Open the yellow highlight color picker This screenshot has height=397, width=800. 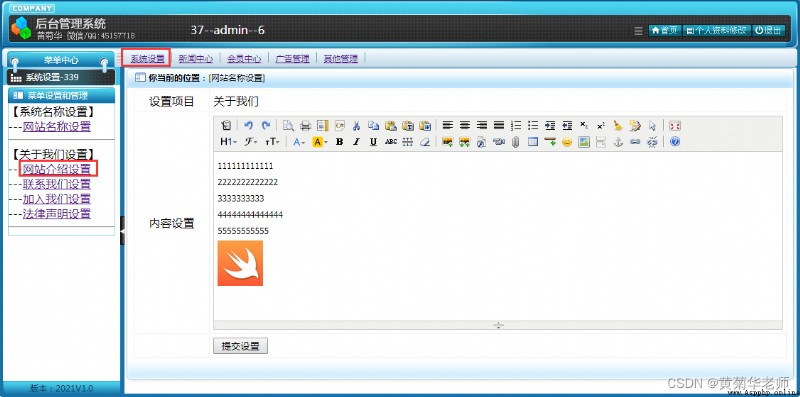tap(319, 142)
